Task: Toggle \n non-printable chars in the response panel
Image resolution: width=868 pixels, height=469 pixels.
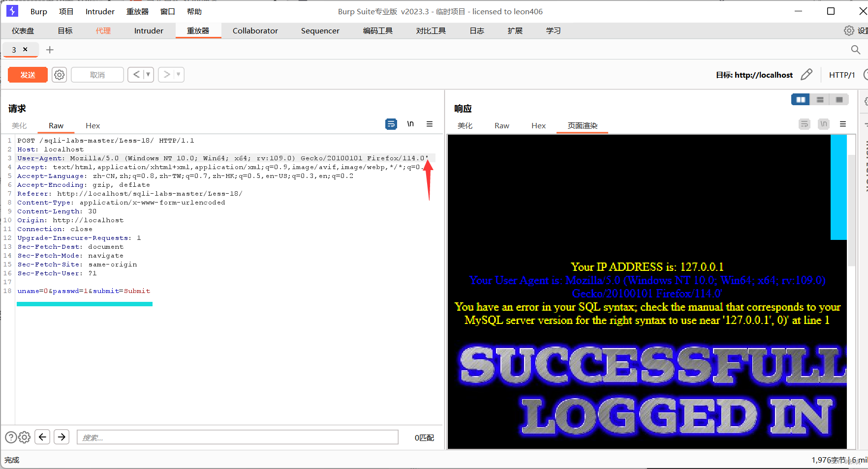Action: 824,124
